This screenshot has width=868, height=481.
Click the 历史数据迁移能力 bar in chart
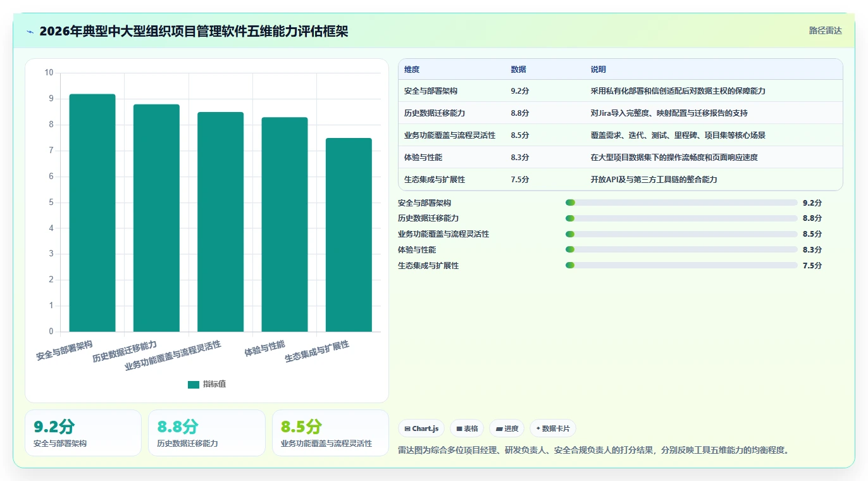coord(156,218)
